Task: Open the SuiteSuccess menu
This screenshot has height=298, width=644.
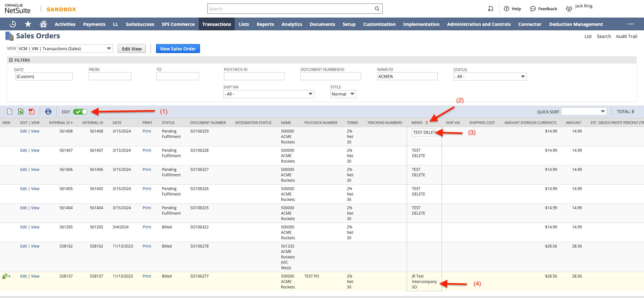Action: (x=140, y=24)
